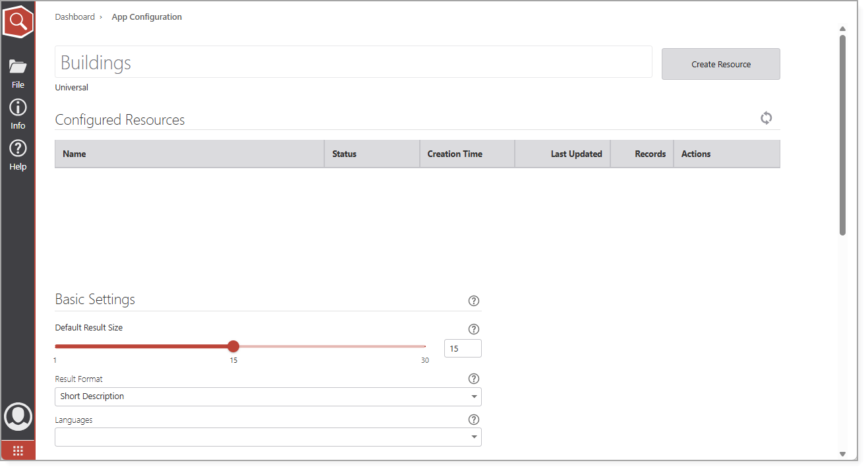
Task: Refresh the Configured Resources list
Action: [x=766, y=118]
